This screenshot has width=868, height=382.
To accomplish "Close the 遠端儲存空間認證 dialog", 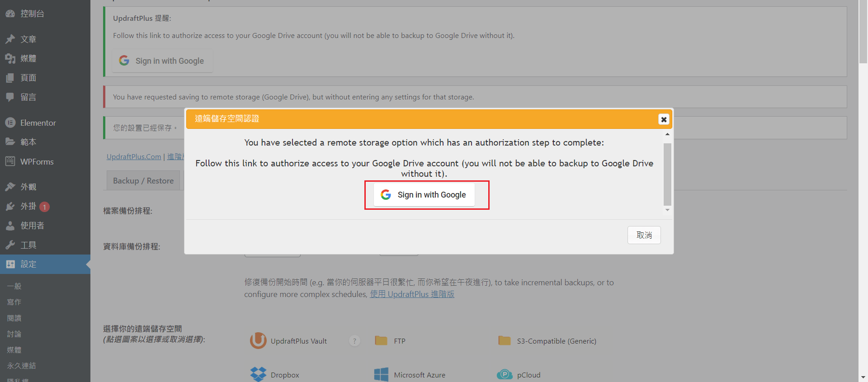I will click(x=664, y=119).
